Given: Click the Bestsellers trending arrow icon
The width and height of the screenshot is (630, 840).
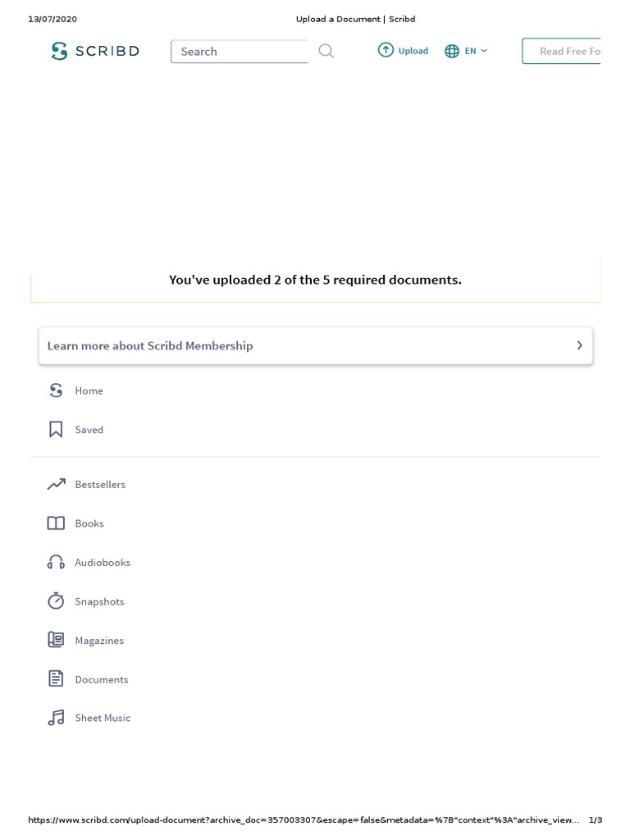Looking at the screenshot, I should [56, 485].
